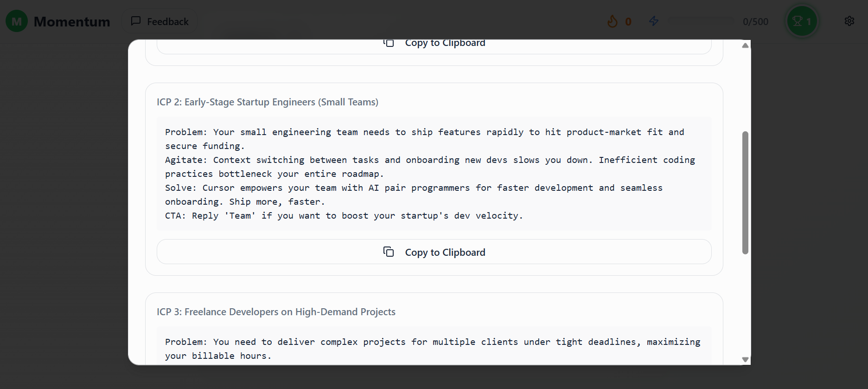The width and height of the screenshot is (868, 389).
Task: Click the lightning bolt energy icon
Action: click(654, 21)
